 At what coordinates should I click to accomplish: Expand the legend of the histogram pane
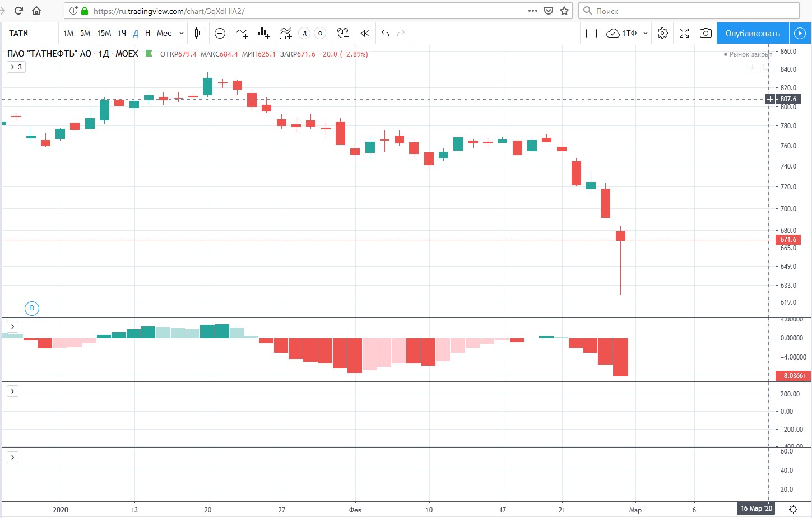click(x=12, y=326)
